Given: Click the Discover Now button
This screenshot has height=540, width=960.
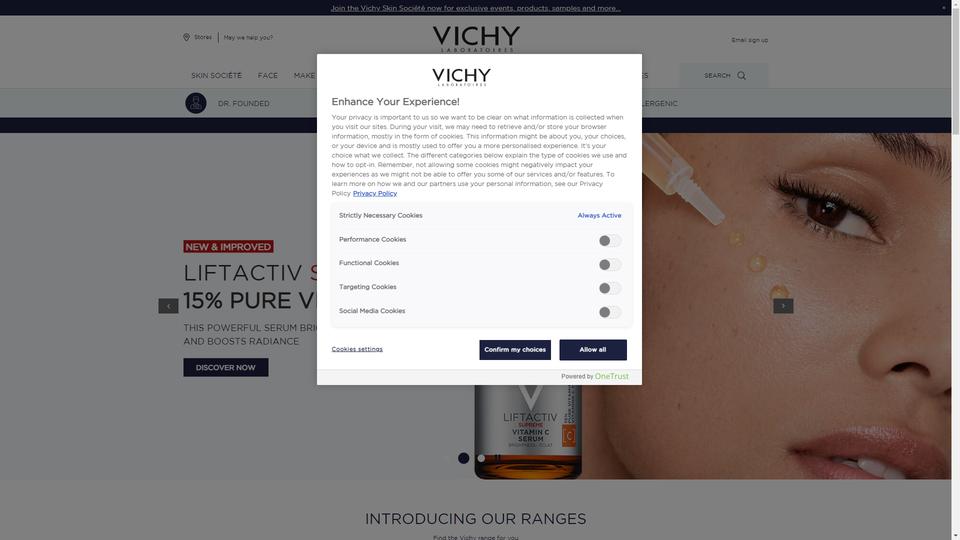Looking at the screenshot, I should [226, 367].
